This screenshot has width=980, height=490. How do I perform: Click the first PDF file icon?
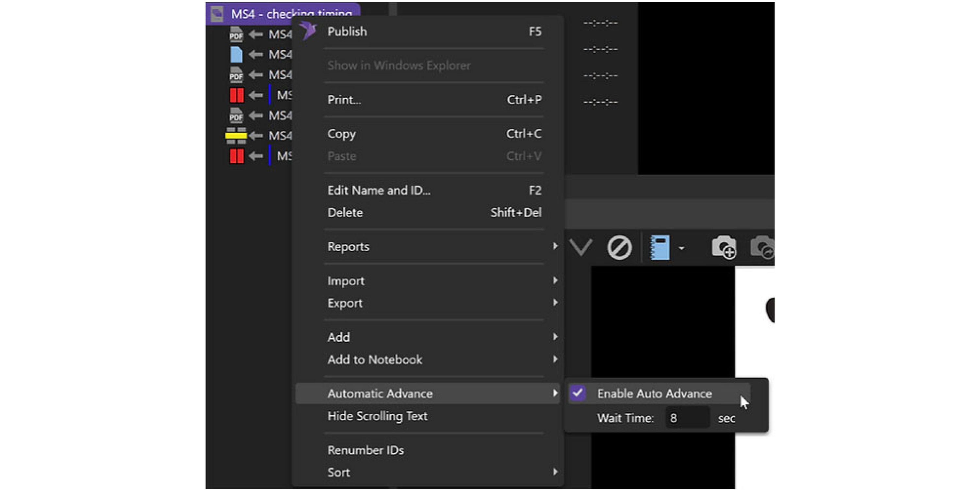pos(236,34)
